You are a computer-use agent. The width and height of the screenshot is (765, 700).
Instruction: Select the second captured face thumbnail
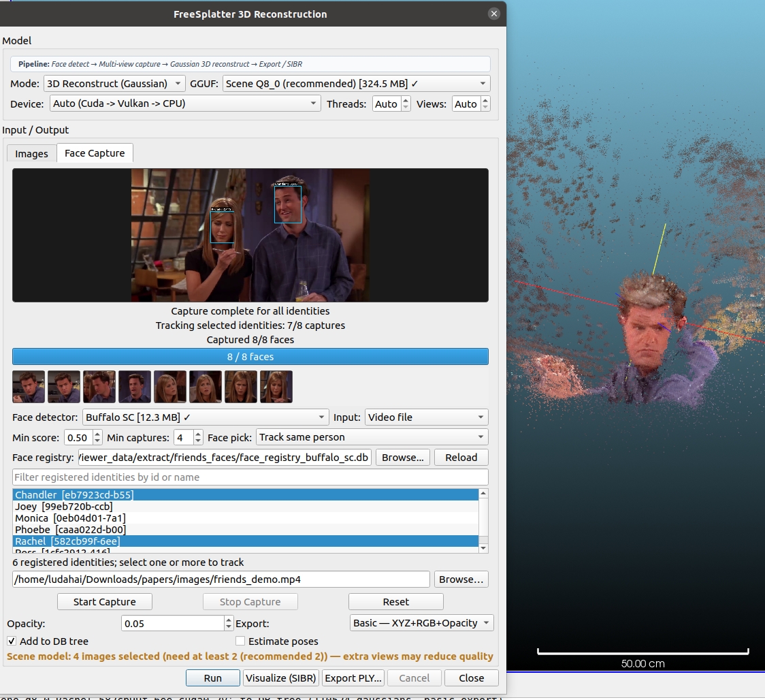coord(64,387)
